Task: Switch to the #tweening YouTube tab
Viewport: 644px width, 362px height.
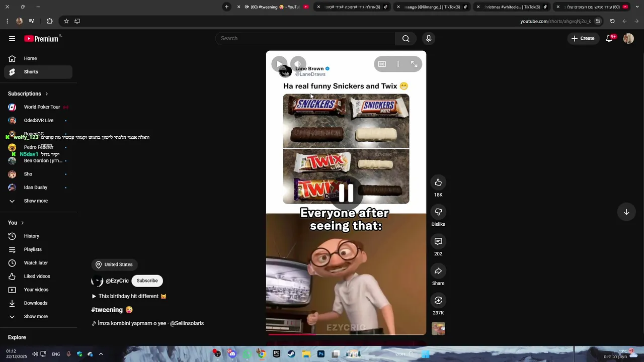Action: [274, 7]
